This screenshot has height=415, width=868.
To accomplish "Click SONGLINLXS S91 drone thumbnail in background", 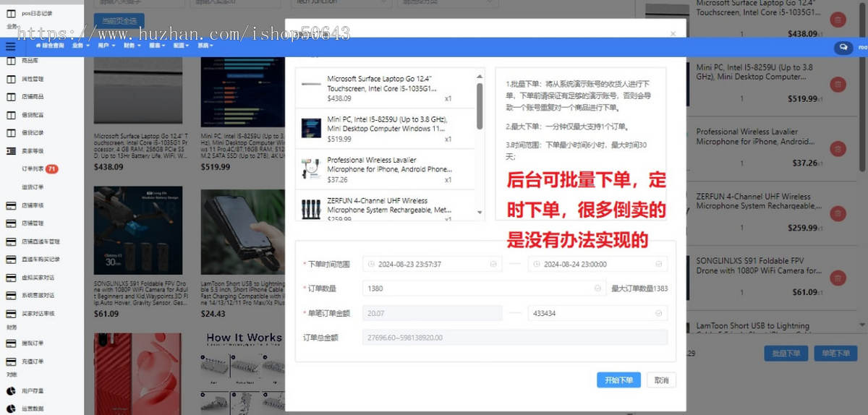I will (x=139, y=232).
